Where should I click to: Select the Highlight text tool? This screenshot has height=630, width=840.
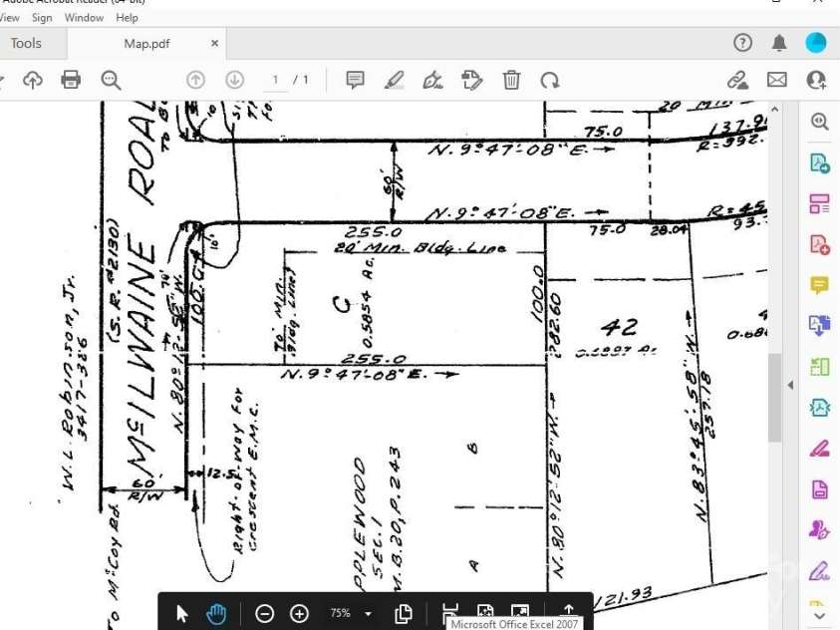(x=394, y=80)
